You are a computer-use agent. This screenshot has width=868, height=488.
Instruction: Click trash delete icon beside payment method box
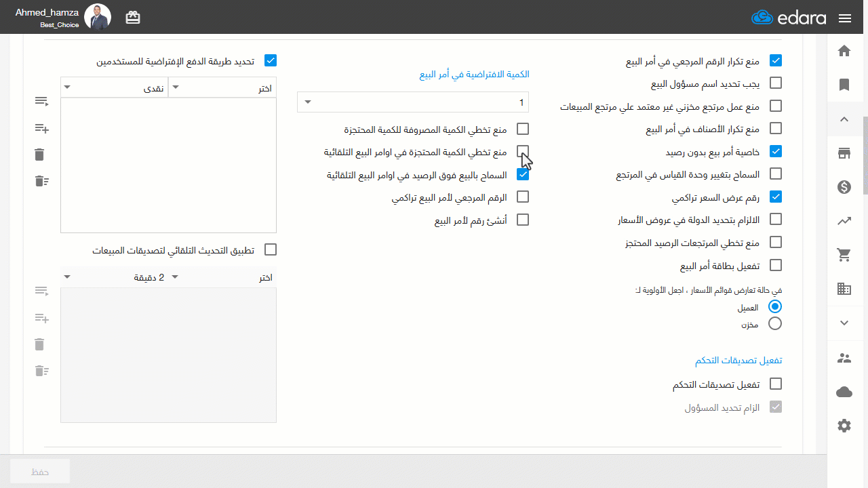pyautogui.click(x=39, y=155)
